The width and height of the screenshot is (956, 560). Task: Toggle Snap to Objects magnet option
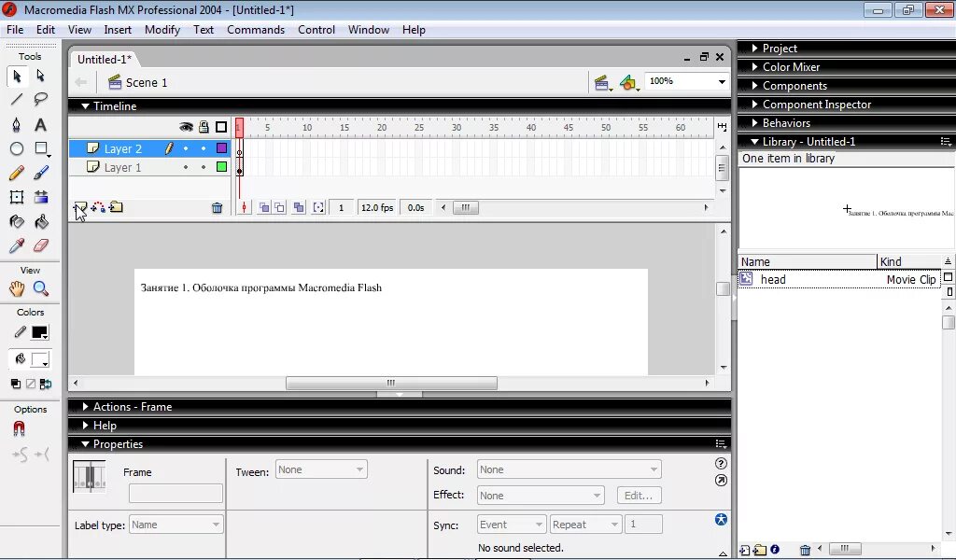click(19, 429)
